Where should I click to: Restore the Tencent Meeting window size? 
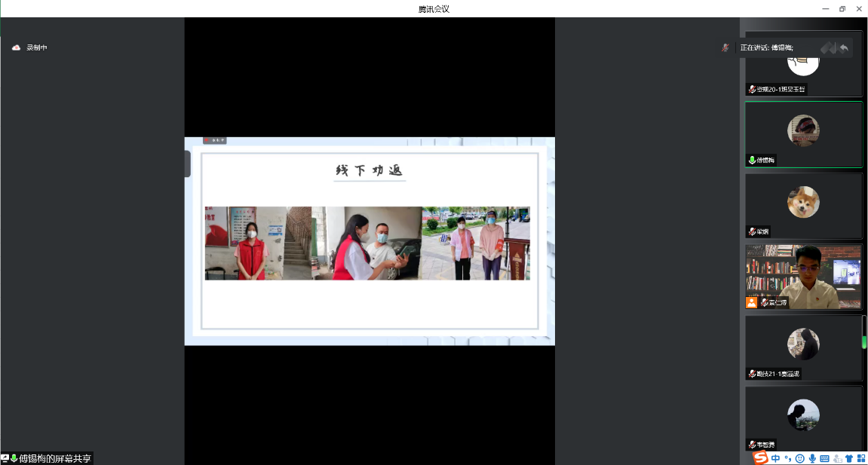pos(842,8)
